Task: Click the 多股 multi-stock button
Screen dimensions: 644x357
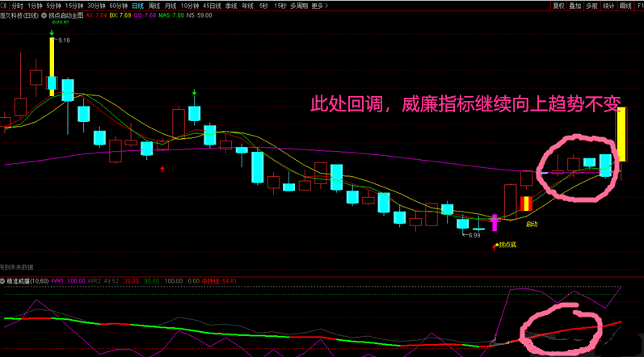Action: (591, 6)
